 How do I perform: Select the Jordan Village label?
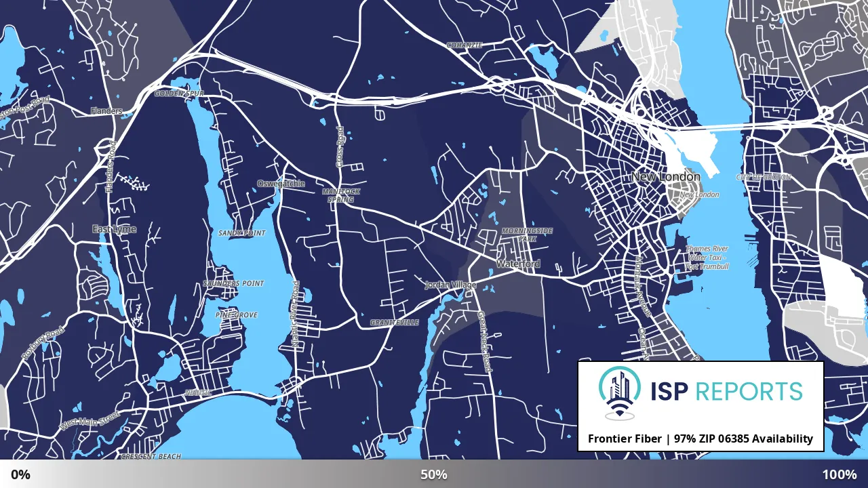point(451,285)
